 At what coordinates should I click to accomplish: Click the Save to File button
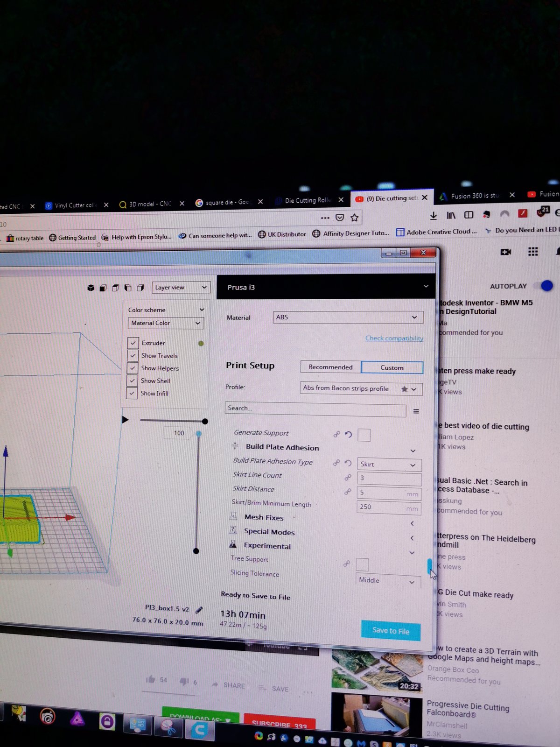pos(391,631)
